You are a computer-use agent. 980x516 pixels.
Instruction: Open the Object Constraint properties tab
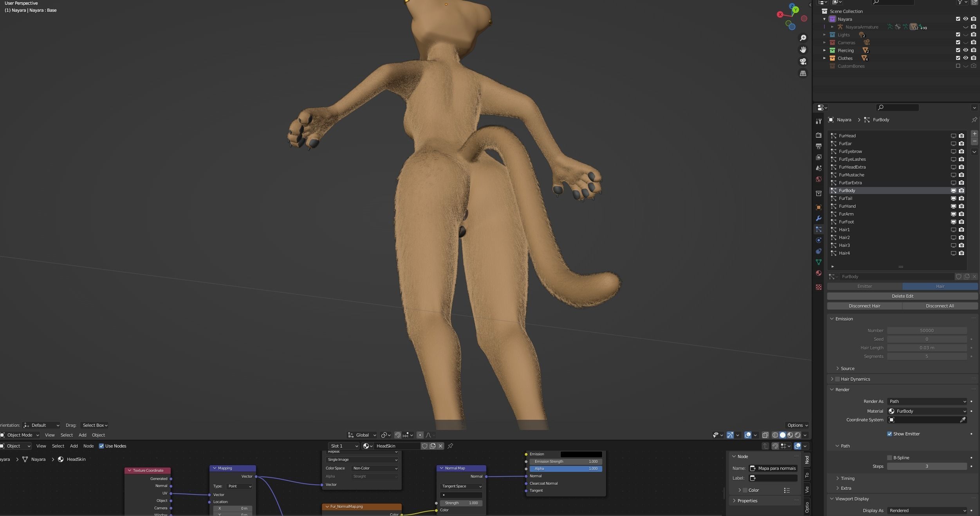pos(818,251)
